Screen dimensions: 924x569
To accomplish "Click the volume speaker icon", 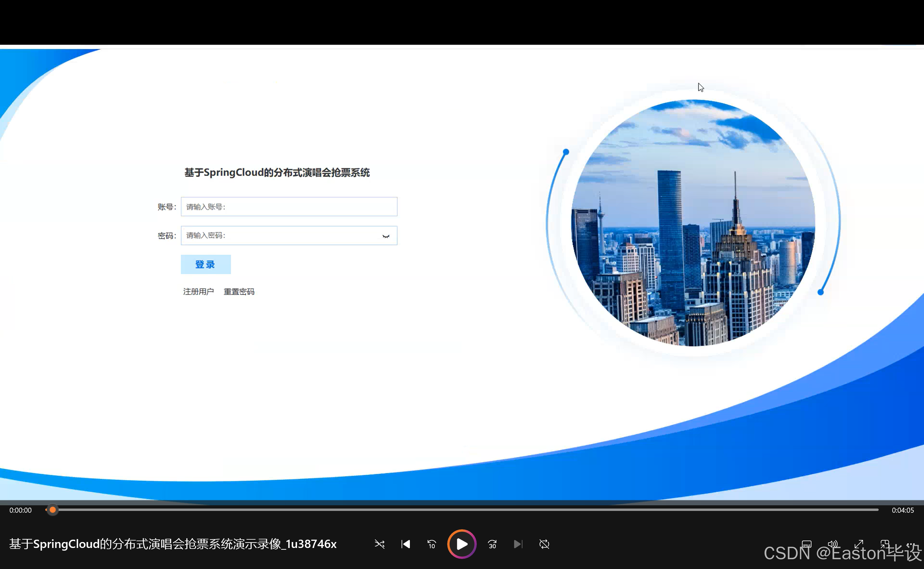I will 833,544.
